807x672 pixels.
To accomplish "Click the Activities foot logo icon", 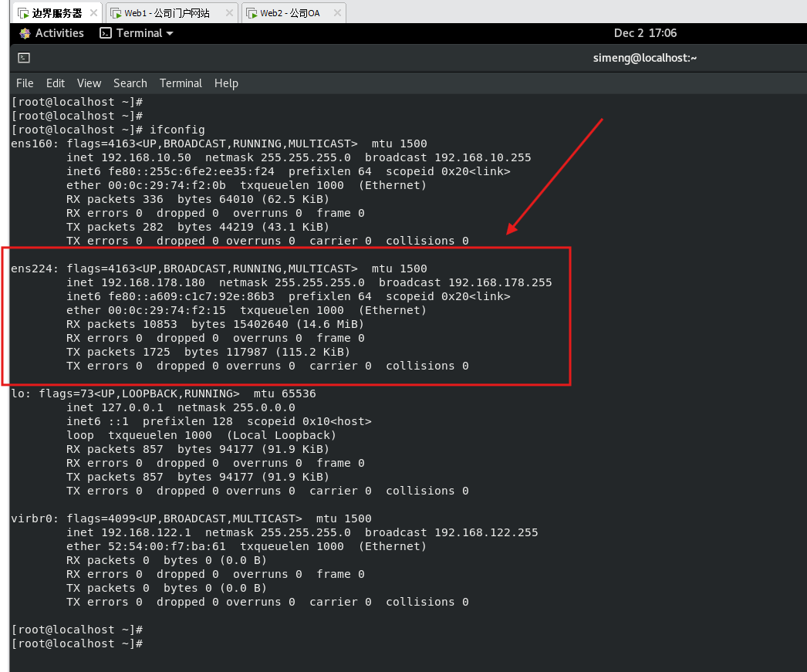I will [25, 33].
